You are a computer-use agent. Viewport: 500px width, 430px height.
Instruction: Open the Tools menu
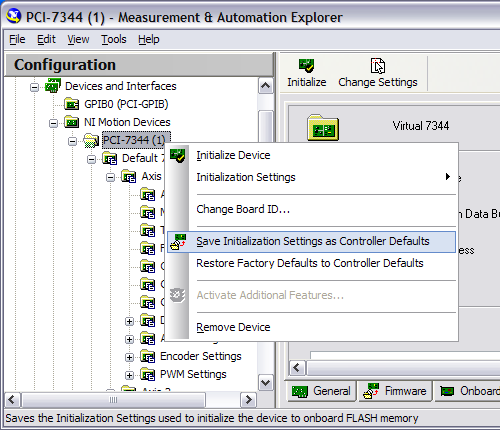[114, 39]
